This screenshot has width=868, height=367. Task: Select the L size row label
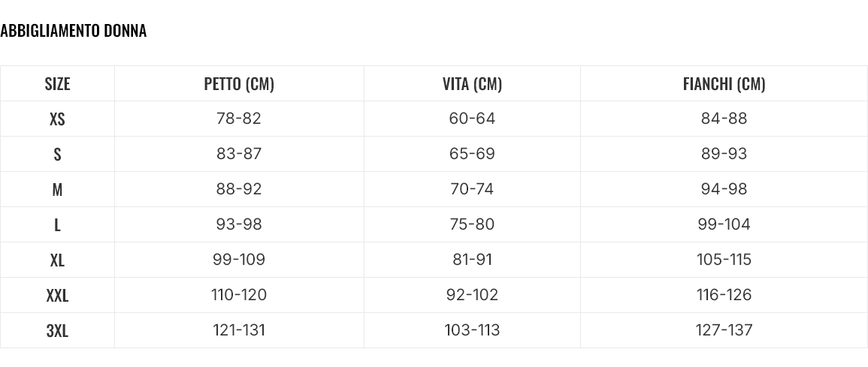(57, 224)
